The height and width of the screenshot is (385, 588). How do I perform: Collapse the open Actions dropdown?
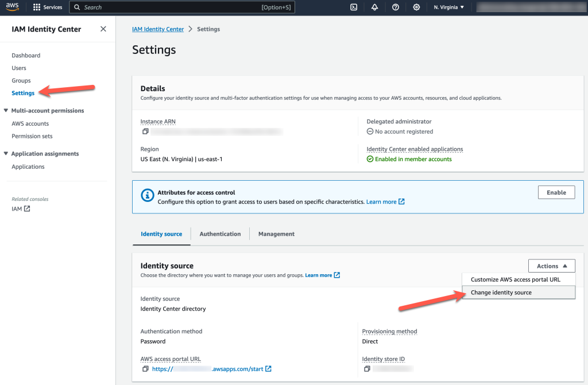click(x=551, y=266)
